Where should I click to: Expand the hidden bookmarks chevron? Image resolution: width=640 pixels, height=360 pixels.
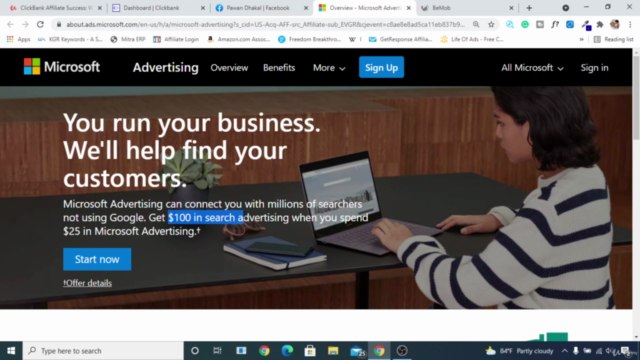click(x=582, y=39)
